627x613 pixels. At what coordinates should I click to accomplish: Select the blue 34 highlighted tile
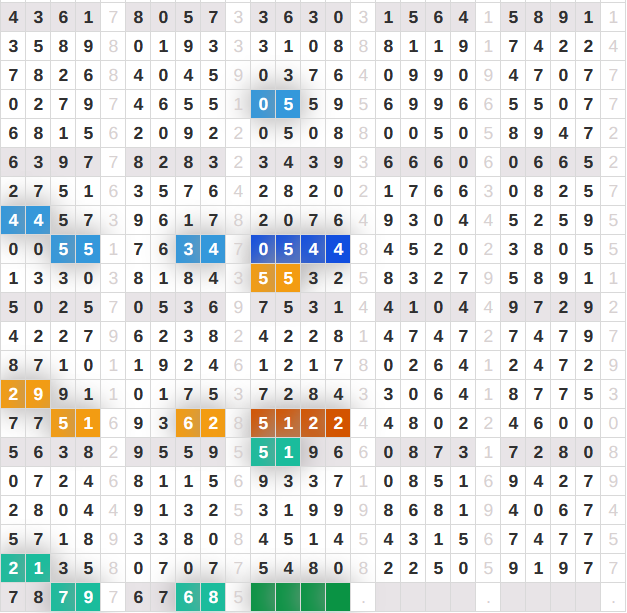[x=200, y=249]
